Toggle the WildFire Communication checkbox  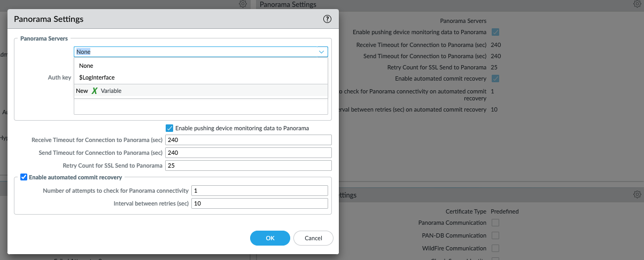click(495, 248)
